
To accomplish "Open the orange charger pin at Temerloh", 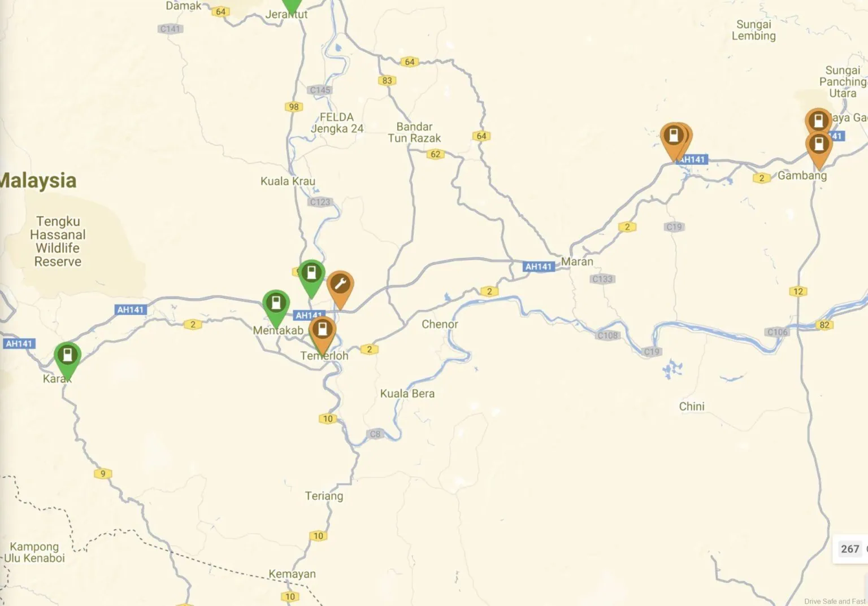I will coord(322,334).
